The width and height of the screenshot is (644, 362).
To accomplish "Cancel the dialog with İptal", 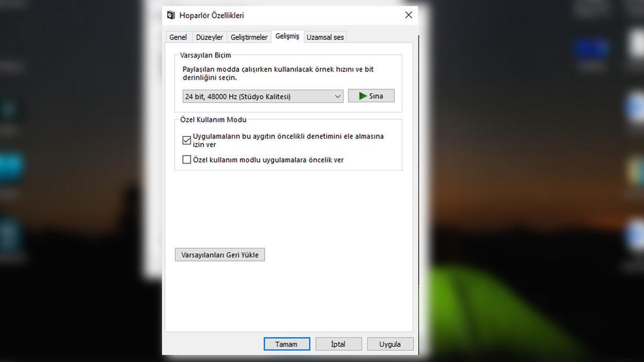I will pyautogui.click(x=338, y=344).
